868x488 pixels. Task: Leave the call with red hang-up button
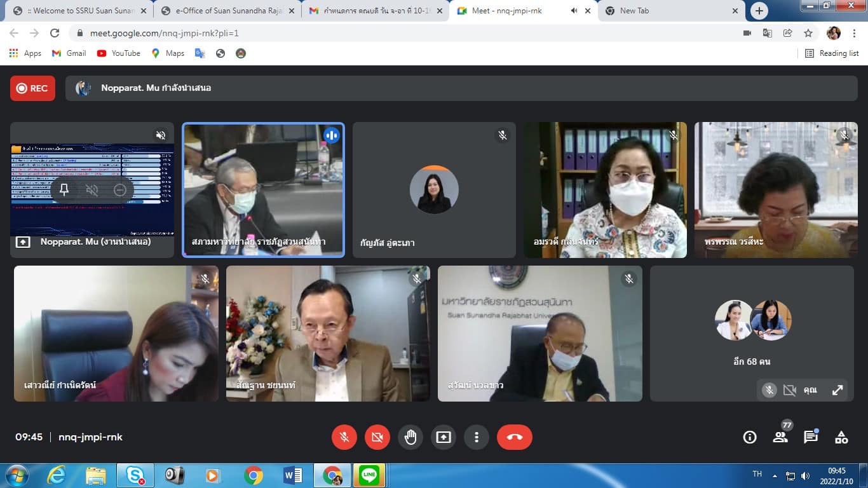coord(514,437)
